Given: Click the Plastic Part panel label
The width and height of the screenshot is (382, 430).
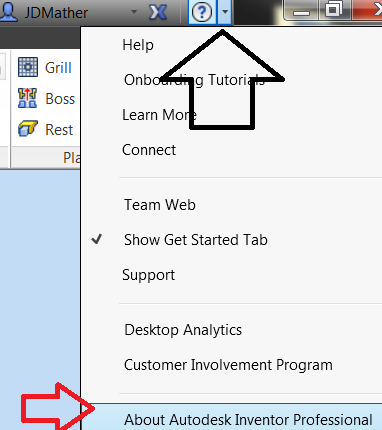Looking at the screenshot, I should [x=72, y=157].
